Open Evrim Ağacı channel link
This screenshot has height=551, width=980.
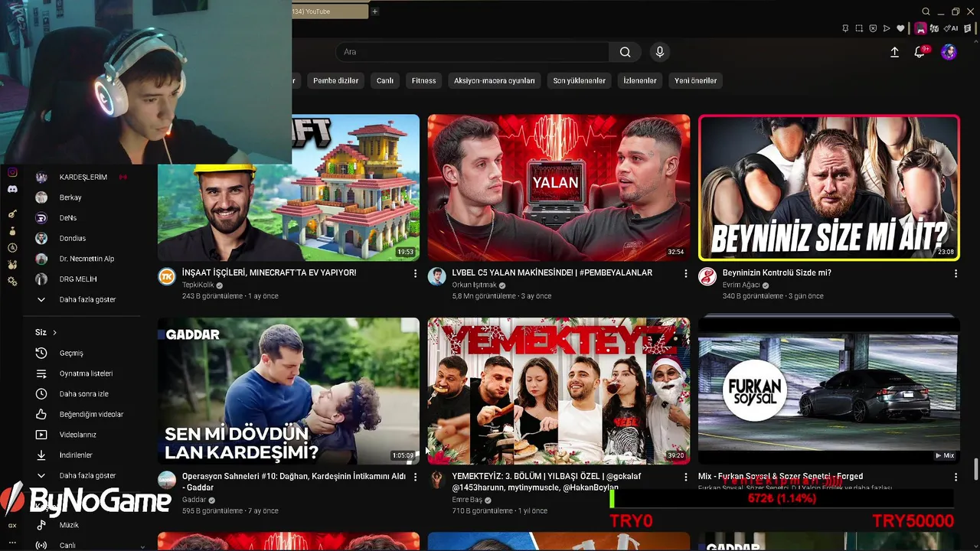coord(741,285)
